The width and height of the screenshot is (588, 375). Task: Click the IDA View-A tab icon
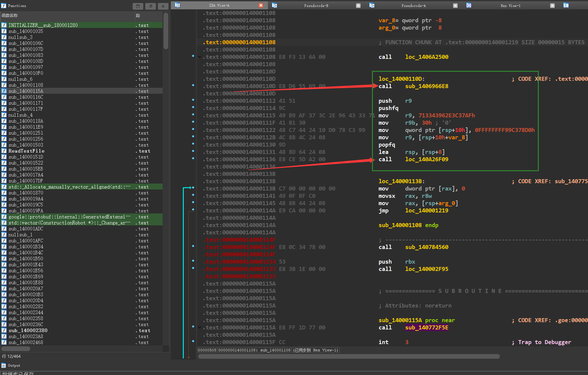pos(177,5)
